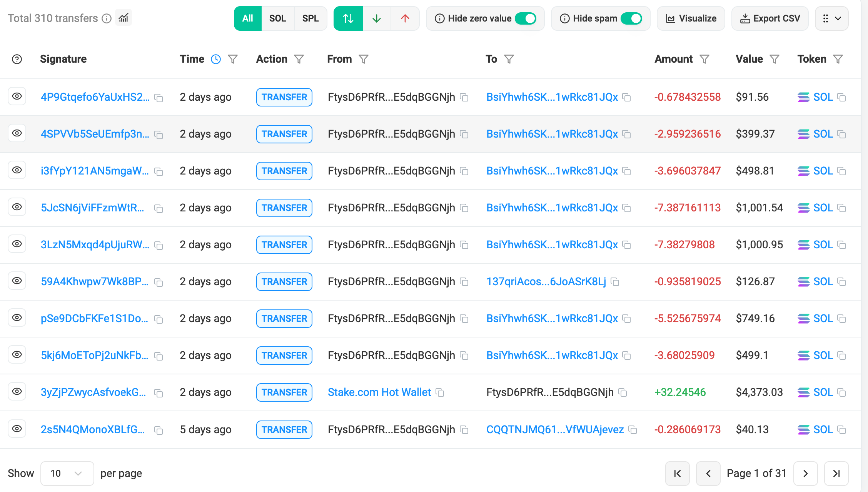Open the Value column filter
This screenshot has width=868, height=492.
(775, 59)
